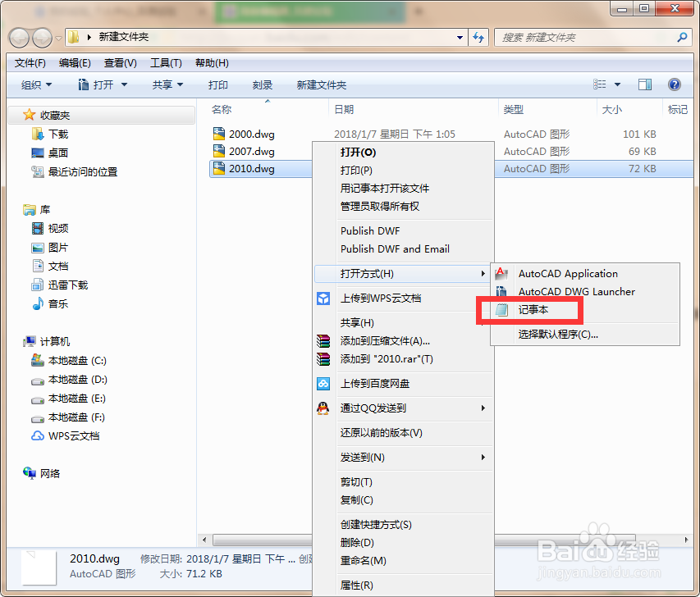Click the WPS云文档 cloud icon in sidebar
The width and height of the screenshot is (700, 597).
[x=38, y=436]
